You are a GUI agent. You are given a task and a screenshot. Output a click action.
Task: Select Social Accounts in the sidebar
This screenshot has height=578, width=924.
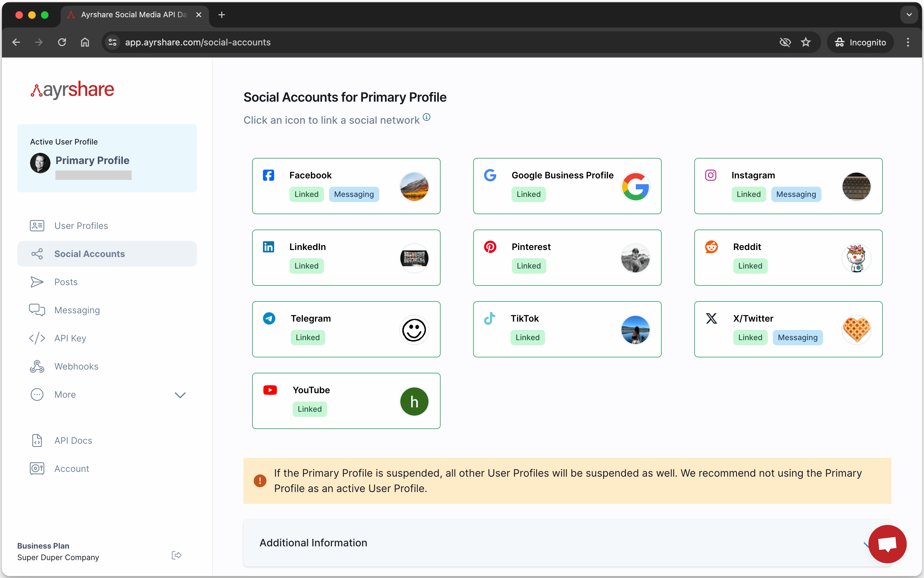107,254
